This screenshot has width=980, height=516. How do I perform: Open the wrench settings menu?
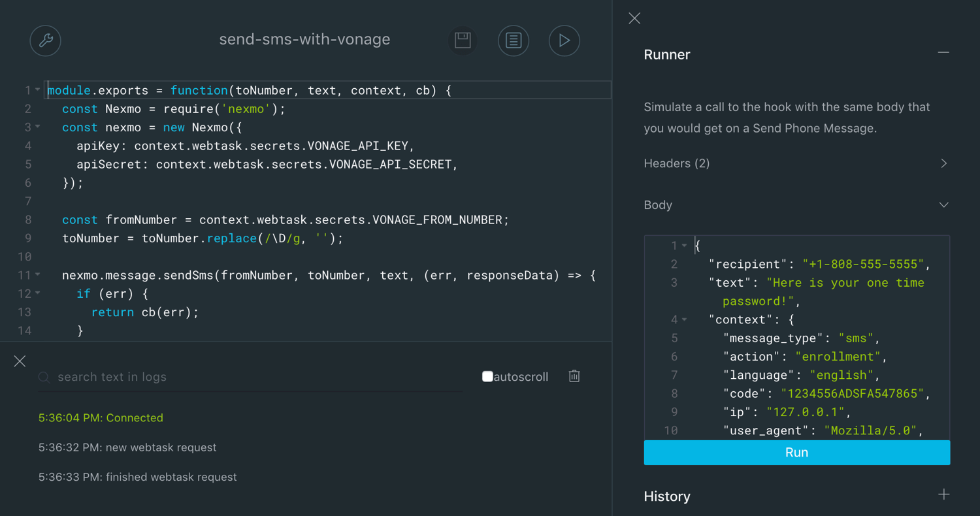click(46, 40)
